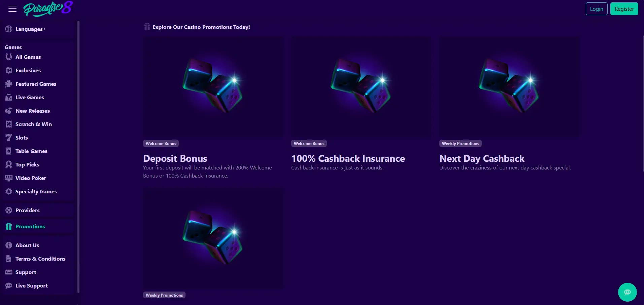Viewport: 644px width, 305px height.
Task: Click the Video Poker icon
Action: tap(9, 178)
